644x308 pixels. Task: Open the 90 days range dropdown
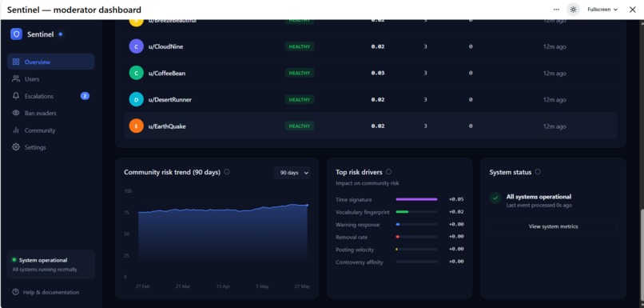[292, 173]
